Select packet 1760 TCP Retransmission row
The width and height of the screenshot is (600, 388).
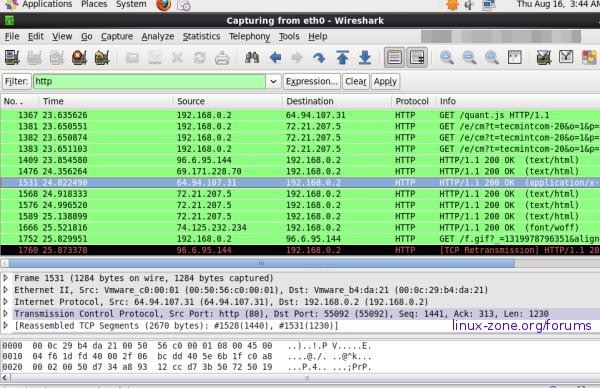click(x=300, y=250)
